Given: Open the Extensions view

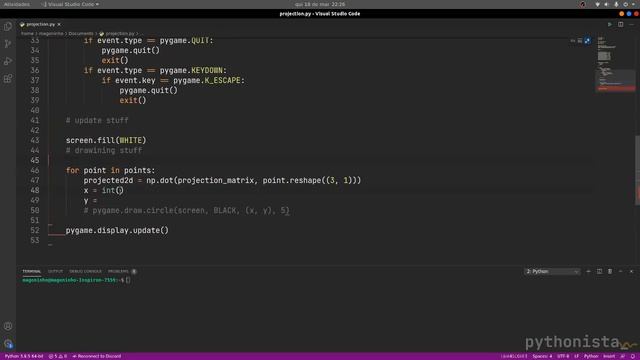Looking at the screenshot, I should pyautogui.click(x=8, y=78).
